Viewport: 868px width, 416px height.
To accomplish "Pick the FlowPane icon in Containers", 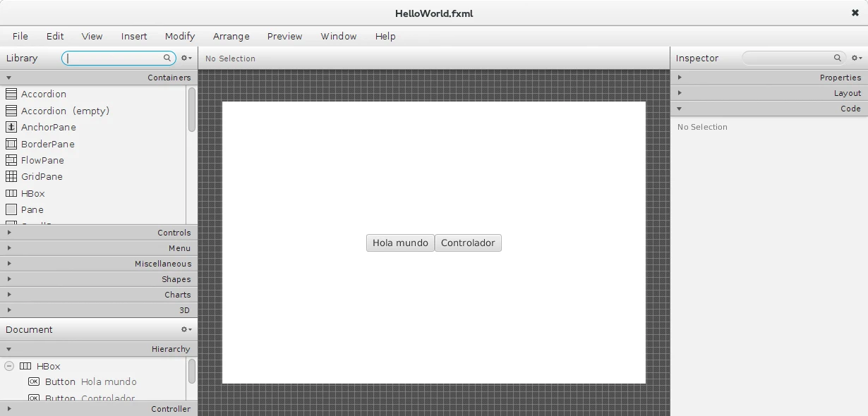I will [11, 160].
